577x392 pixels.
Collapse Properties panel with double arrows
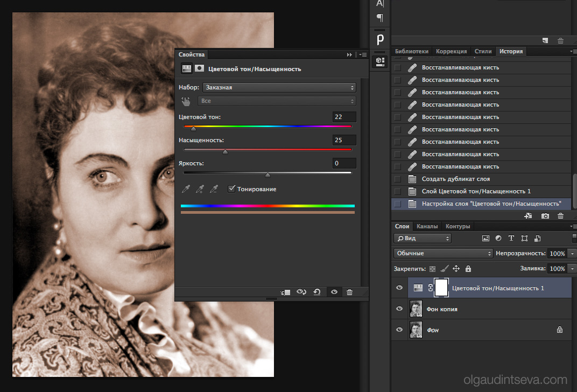click(349, 55)
